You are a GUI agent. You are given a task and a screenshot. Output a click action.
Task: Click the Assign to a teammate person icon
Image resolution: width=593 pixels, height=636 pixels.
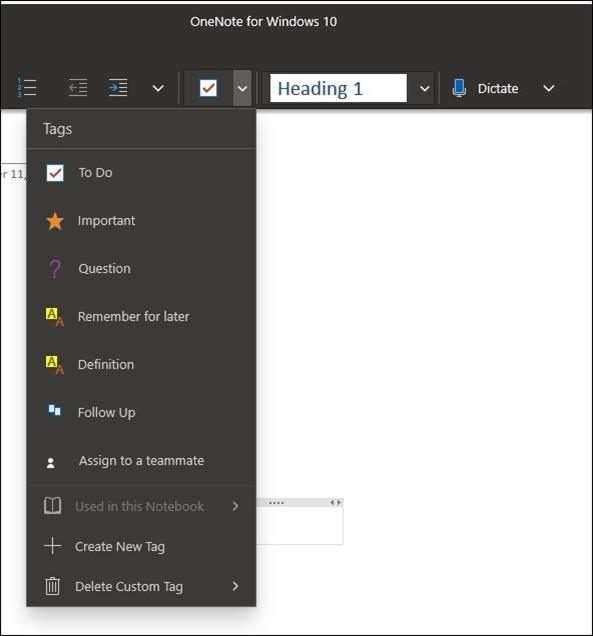pyautogui.click(x=51, y=463)
